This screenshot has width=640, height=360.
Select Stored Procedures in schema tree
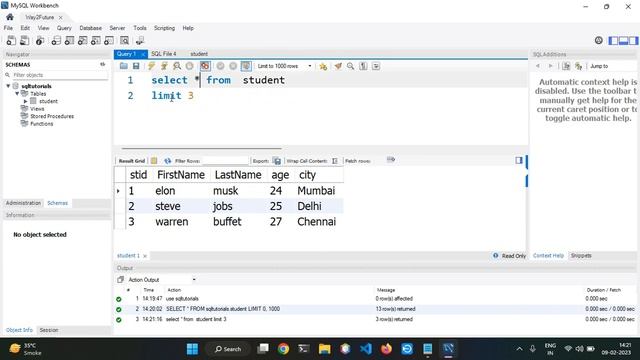click(x=52, y=116)
